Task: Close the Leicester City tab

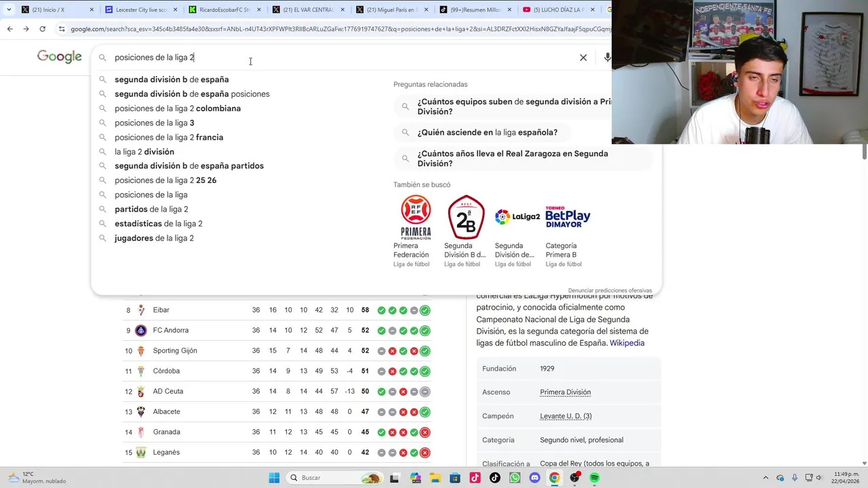Action: tap(175, 9)
